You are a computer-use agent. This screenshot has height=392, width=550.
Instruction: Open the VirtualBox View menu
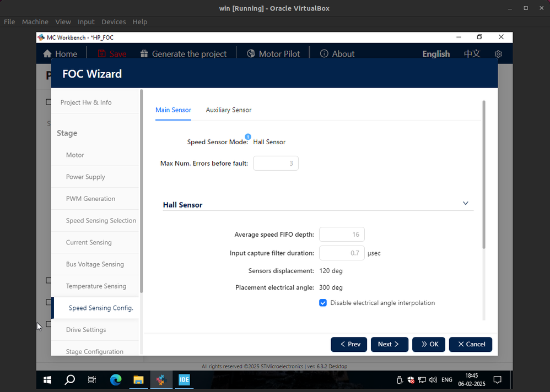coord(63,21)
